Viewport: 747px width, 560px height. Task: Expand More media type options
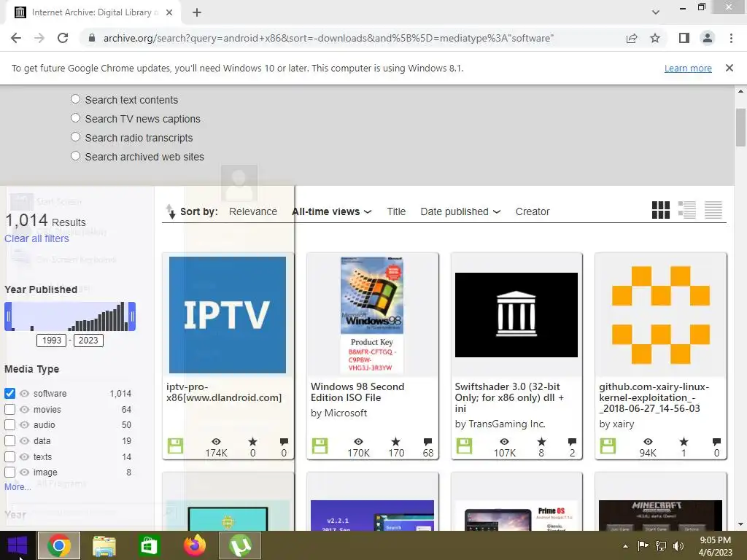click(x=18, y=486)
